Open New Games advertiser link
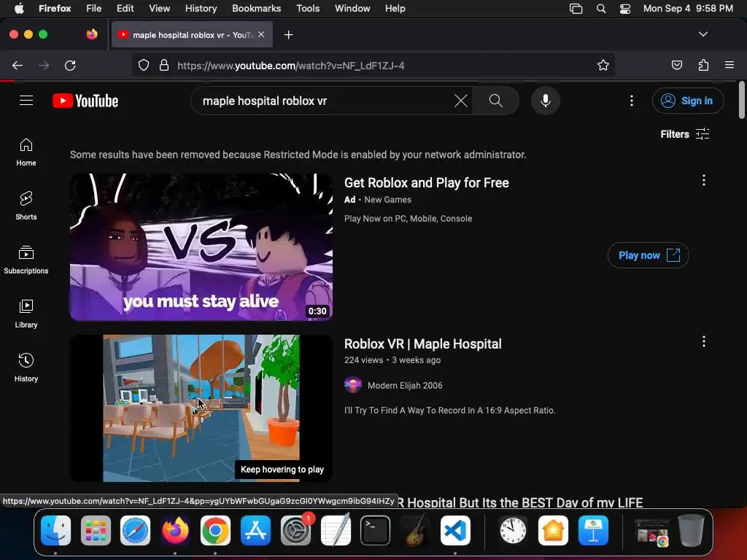Image resolution: width=747 pixels, height=560 pixels. (x=387, y=200)
